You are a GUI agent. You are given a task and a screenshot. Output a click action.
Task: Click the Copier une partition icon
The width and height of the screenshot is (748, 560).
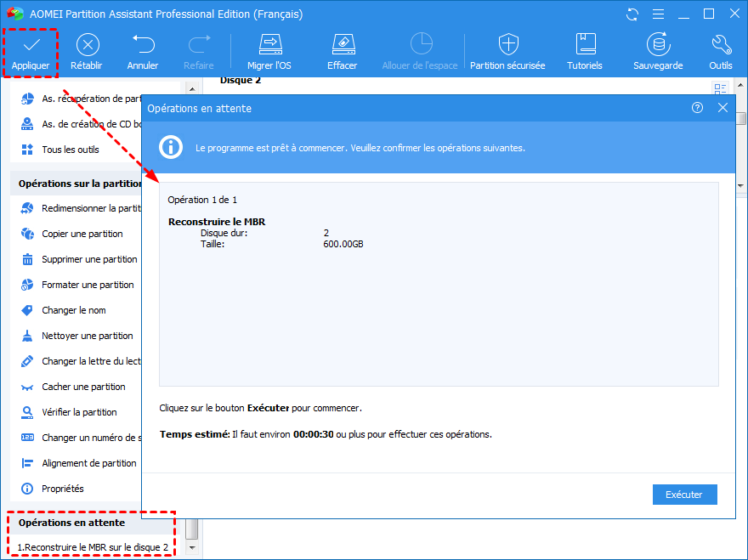tap(27, 234)
